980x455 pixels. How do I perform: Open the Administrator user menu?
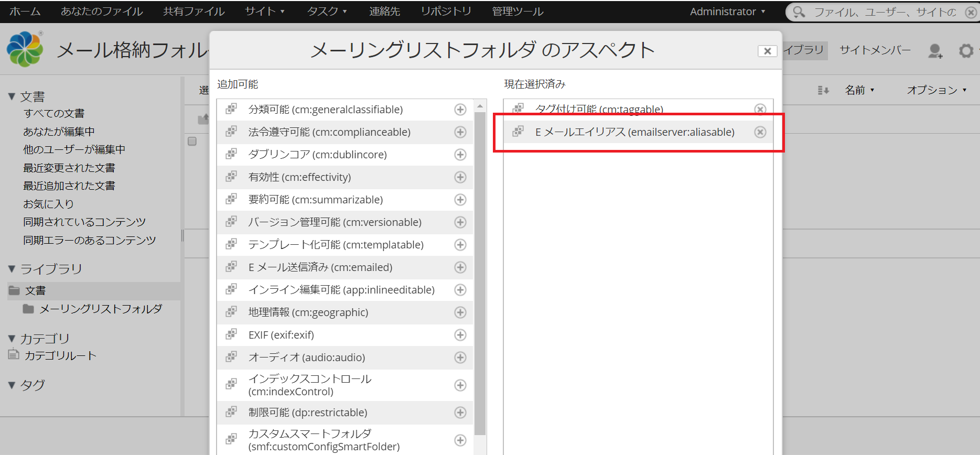(x=727, y=12)
